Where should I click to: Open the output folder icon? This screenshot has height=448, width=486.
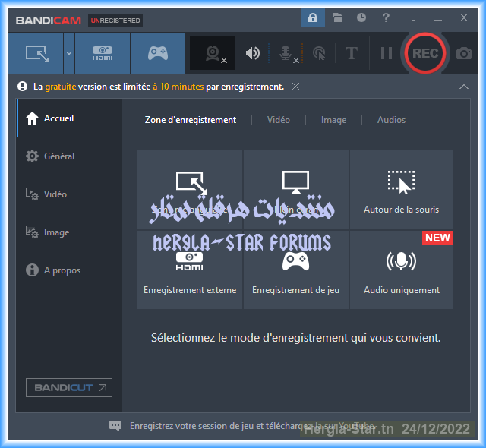pos(337,17)
